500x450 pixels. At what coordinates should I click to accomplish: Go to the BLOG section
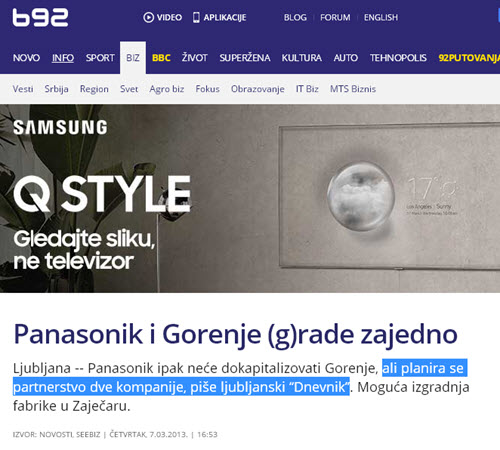(295, 17)
